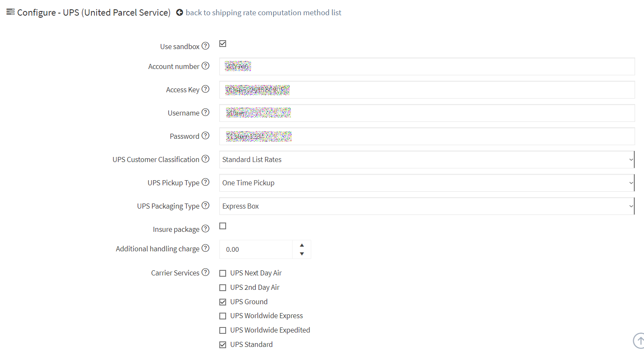Image resolution: width=644 pixels, height=352 pixels.
Task: Click the UPS Worldwide Express label
Action: tap(267, 316)
